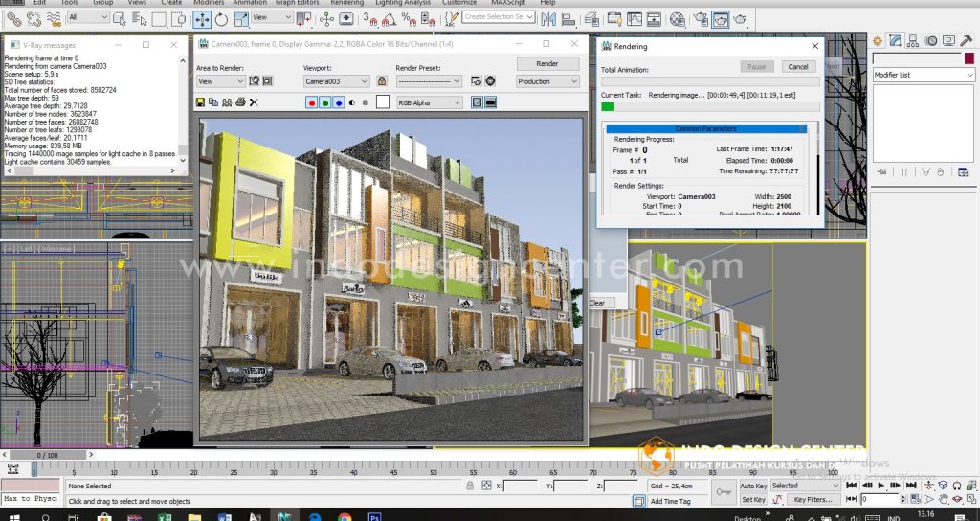Screen dimensions: 980x521
Task: Toggle the red channel in frame window
Action: coord(312,102)
